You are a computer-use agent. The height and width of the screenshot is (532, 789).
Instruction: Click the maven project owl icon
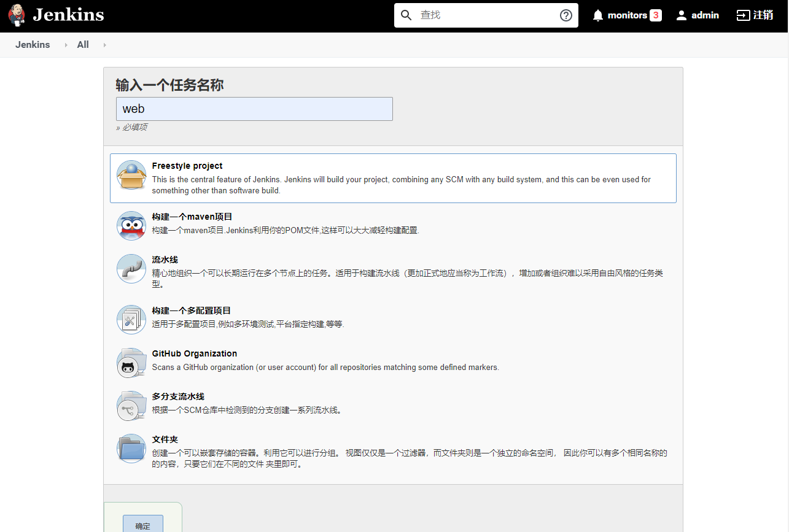point(131,225)
